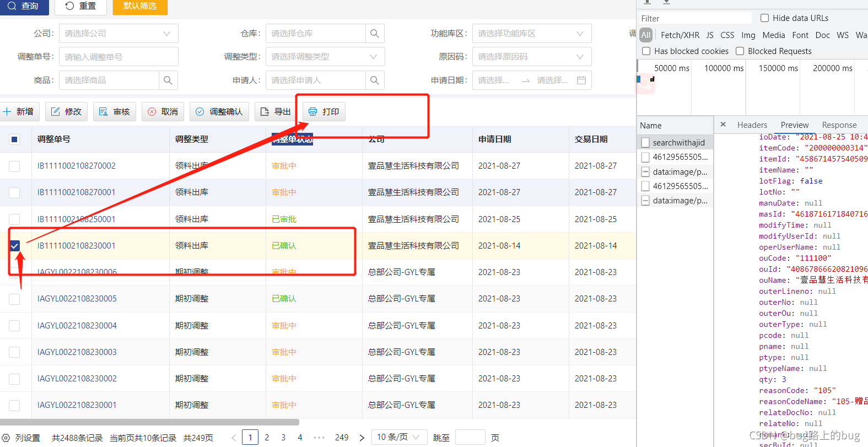The image size is (868, 447).
Task: Select the CSS network filter
Action: [727, 35]
